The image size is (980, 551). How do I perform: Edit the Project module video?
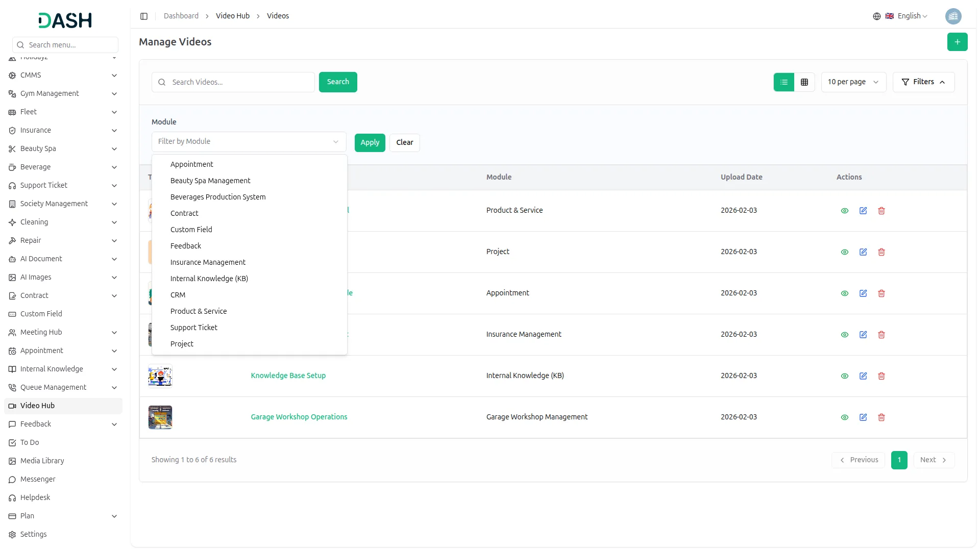(863, 252)
